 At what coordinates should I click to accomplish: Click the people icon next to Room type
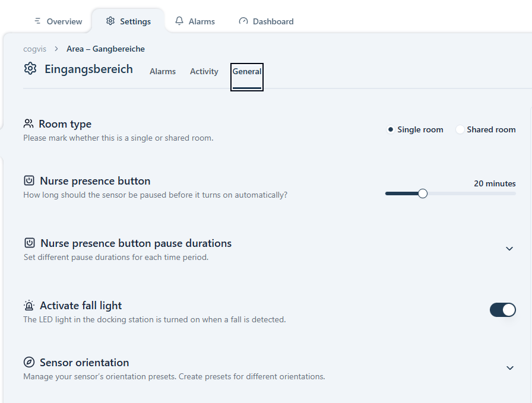point(28,124)
